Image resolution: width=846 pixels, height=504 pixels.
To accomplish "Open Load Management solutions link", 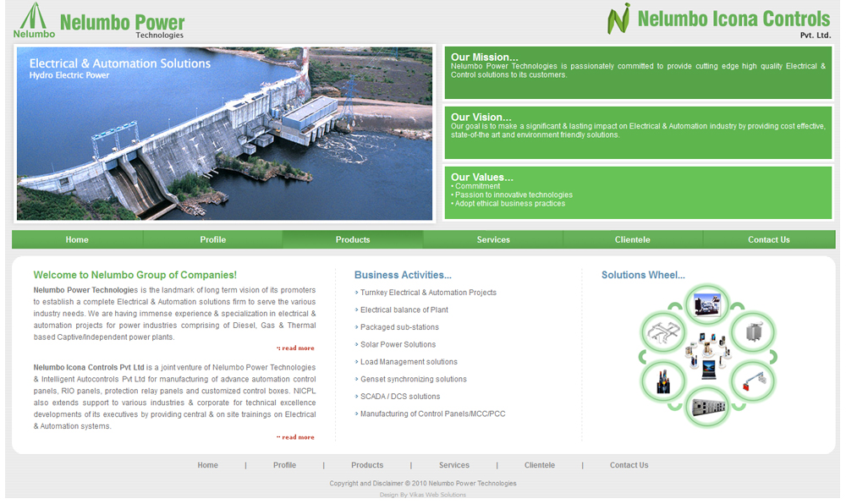I will pos(409,362).
